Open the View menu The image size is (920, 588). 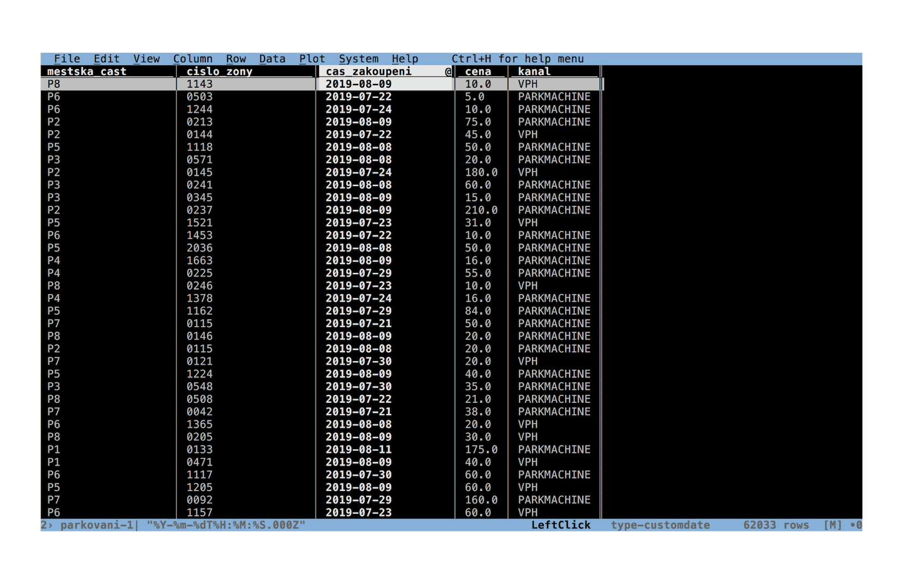coord(146,59)
